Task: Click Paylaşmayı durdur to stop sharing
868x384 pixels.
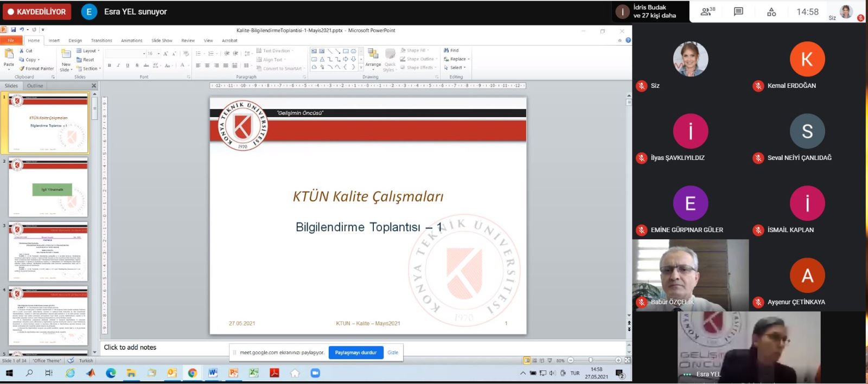Action: (355, 353)
